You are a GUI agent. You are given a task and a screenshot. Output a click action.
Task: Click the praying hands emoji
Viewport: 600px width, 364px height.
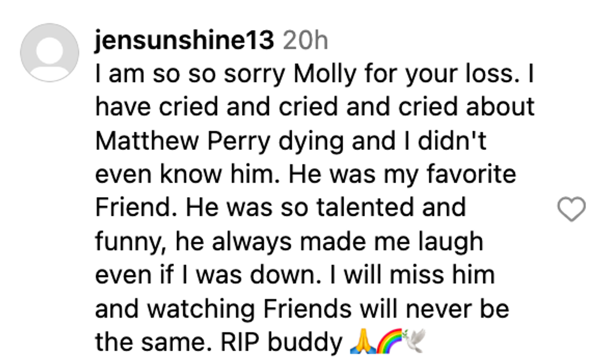pyautogui.click(x=361, y=342)
